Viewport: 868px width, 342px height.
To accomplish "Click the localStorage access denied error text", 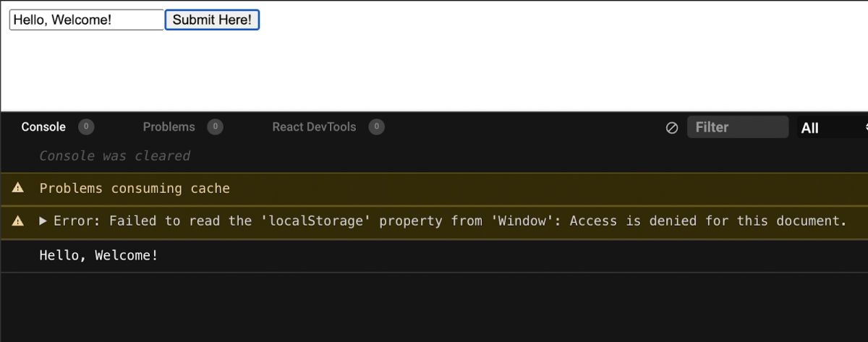I will pyautogui.click(x=450, y=221).
